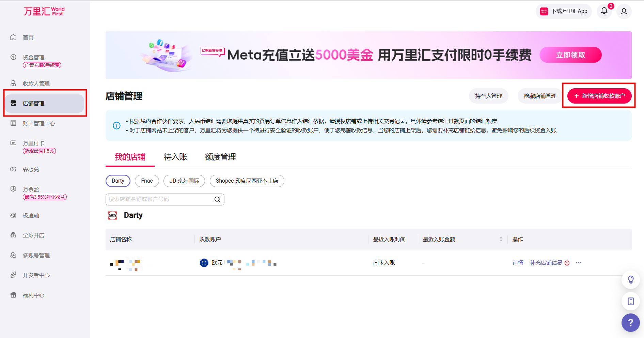Sort by 最近入账金额 column arrows
644x338 pixels.
pyautogui.click(x=501, y=240)
